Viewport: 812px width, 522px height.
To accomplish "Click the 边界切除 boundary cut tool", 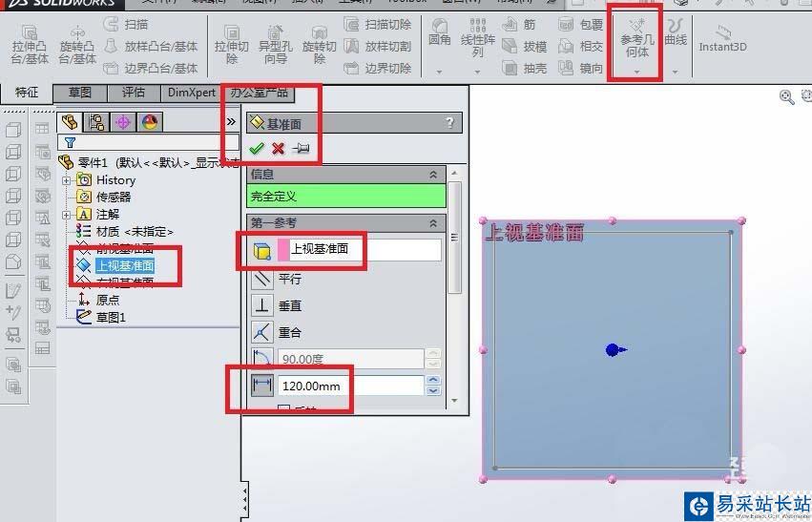I will pyautogui.click(x=378, y=68).
